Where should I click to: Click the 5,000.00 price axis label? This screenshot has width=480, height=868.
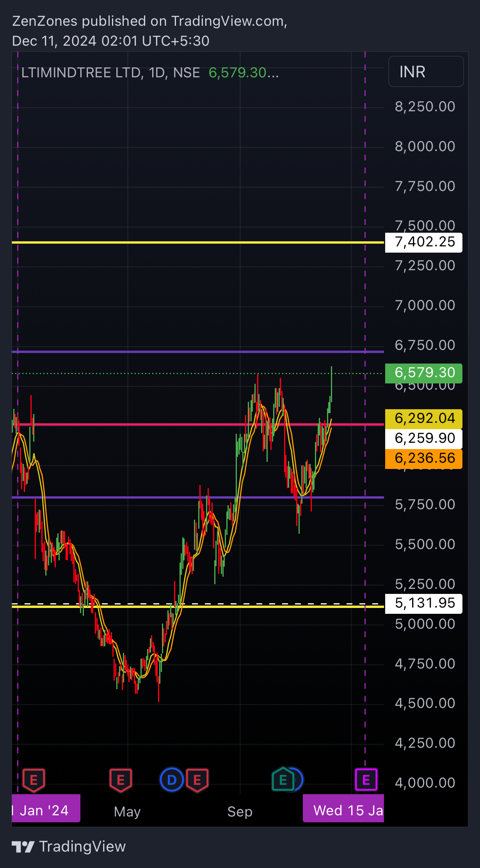(x=425, y=624)
